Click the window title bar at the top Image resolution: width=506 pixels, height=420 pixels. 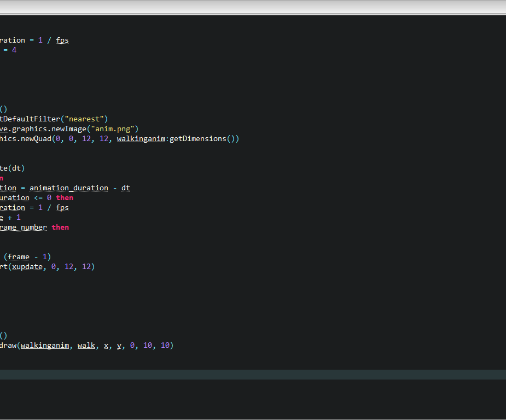[x=253, y=7]
